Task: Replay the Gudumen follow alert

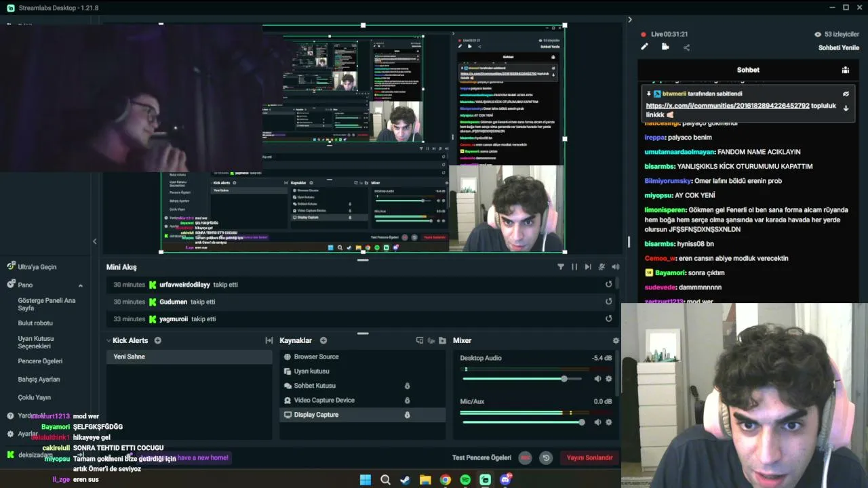Action: 609,302
